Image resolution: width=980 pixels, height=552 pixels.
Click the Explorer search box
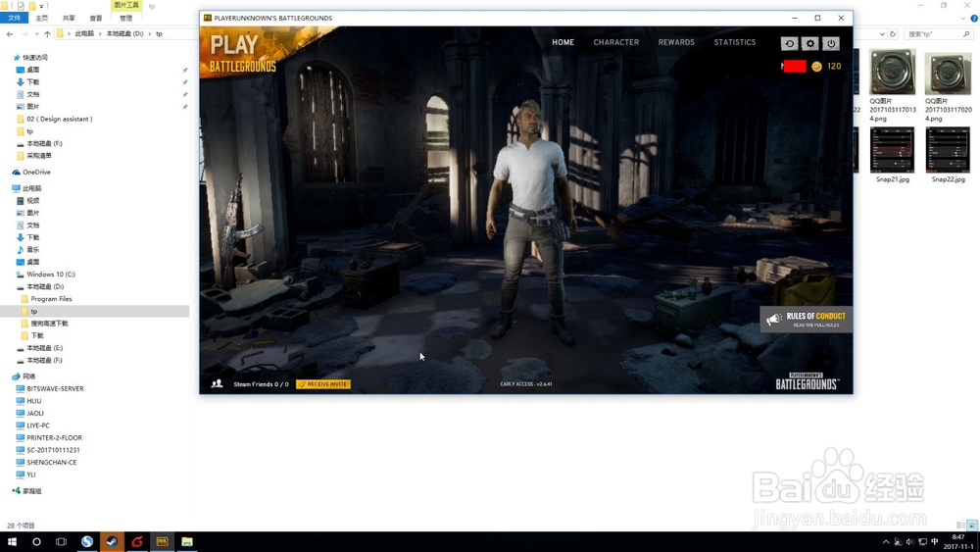tap(937, 33)
